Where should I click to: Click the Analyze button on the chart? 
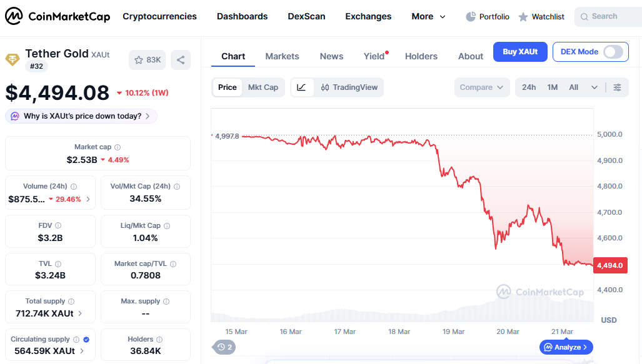(566, 347)
